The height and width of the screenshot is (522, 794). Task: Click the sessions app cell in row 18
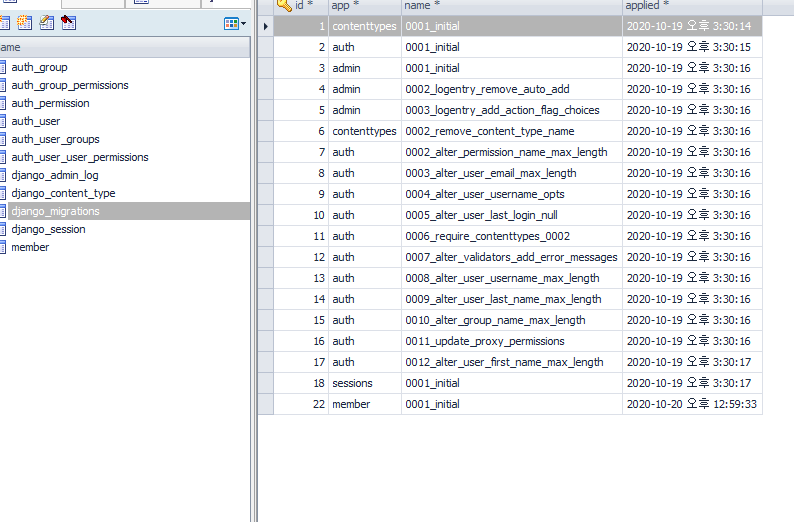(x=365, y=383)
